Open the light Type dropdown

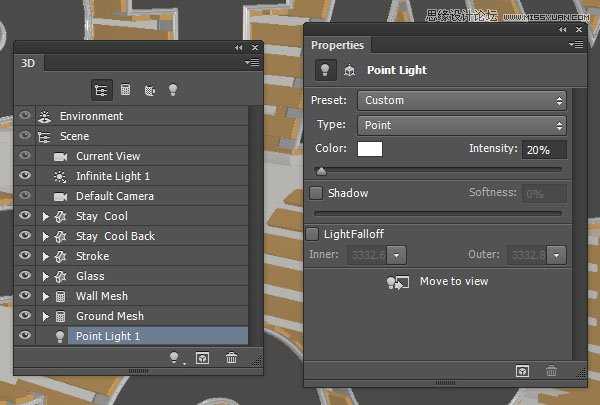[462, 126]
